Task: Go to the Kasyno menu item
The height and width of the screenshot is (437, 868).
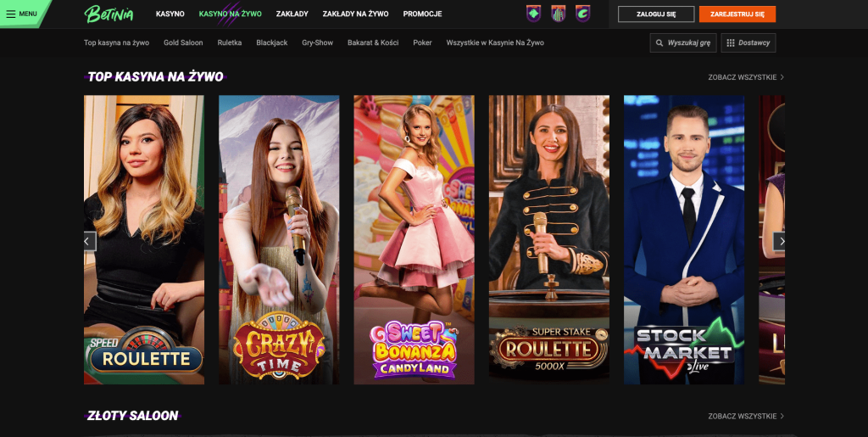Action: (170, 14)
